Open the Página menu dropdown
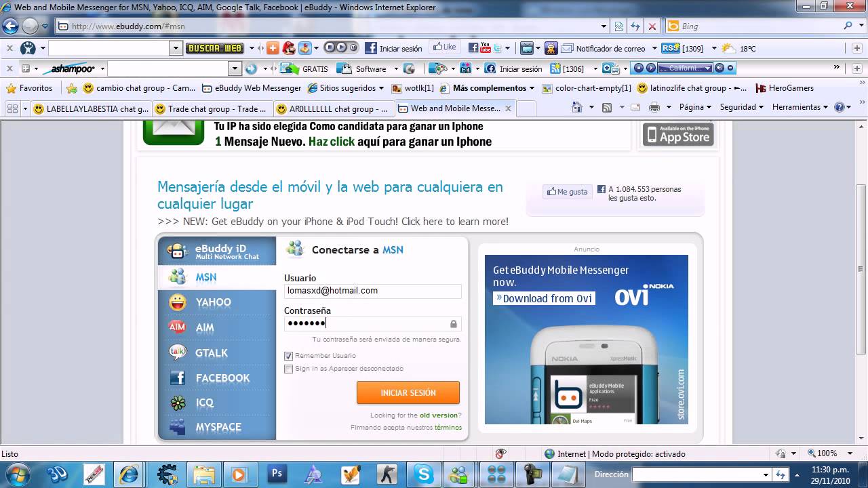Viewport: 868px width, 488px height. [696, 107]
